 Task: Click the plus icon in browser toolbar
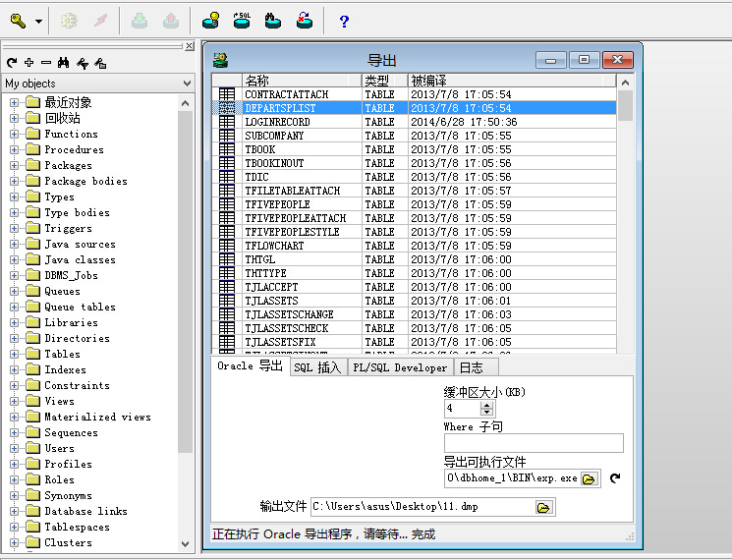pos(28,63)
